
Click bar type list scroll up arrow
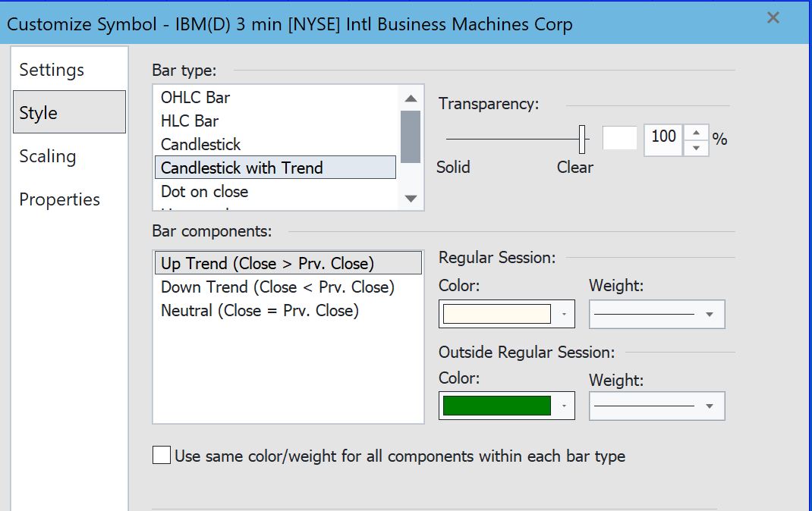(x=411, y=99)
